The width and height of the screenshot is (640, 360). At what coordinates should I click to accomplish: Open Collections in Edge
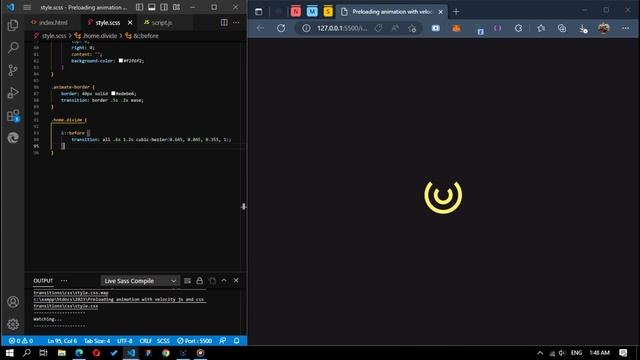pyautogui.click(x=562, y=28)
